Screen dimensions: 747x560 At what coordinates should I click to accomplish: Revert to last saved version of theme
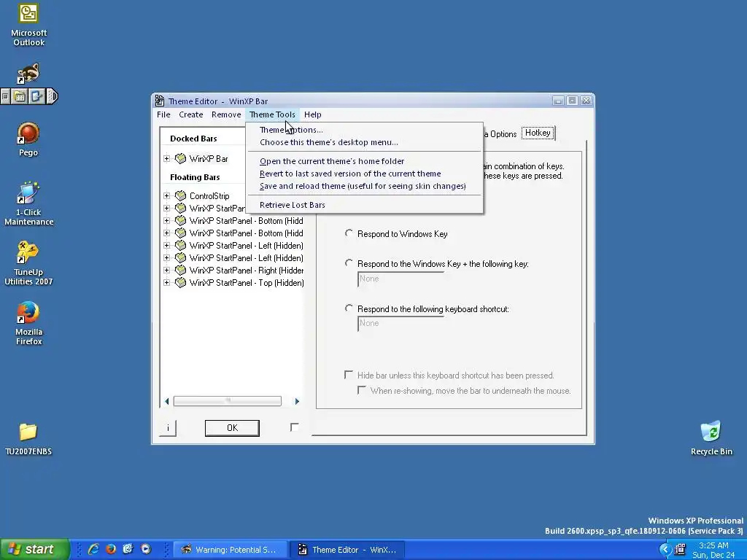tap(365, 174)
